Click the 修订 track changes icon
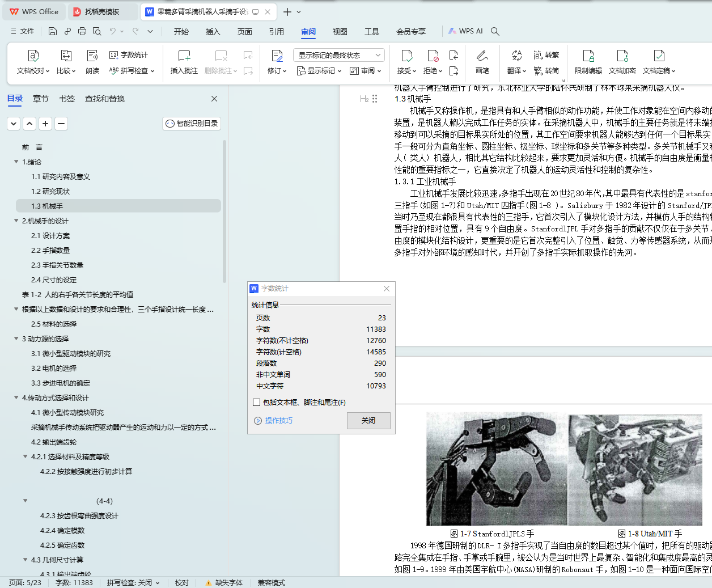This screenshot has width=712, height=588. (x=277, y=56)
